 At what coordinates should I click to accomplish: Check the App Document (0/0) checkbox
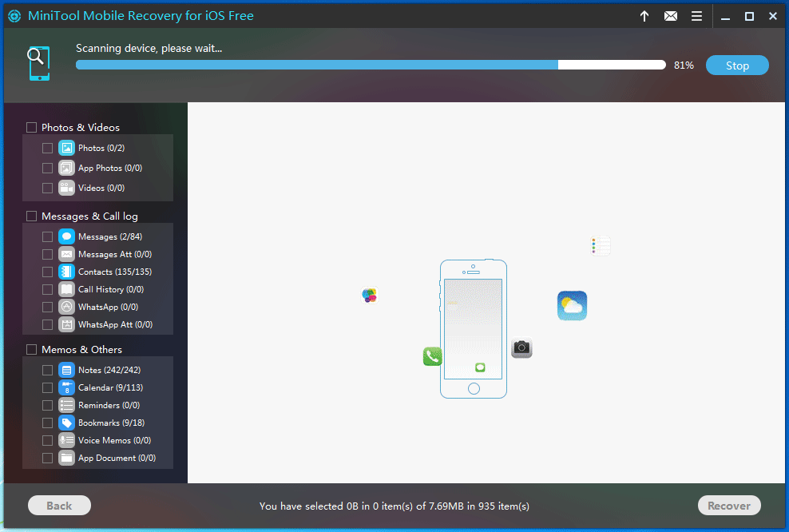[x=47, y=458]
